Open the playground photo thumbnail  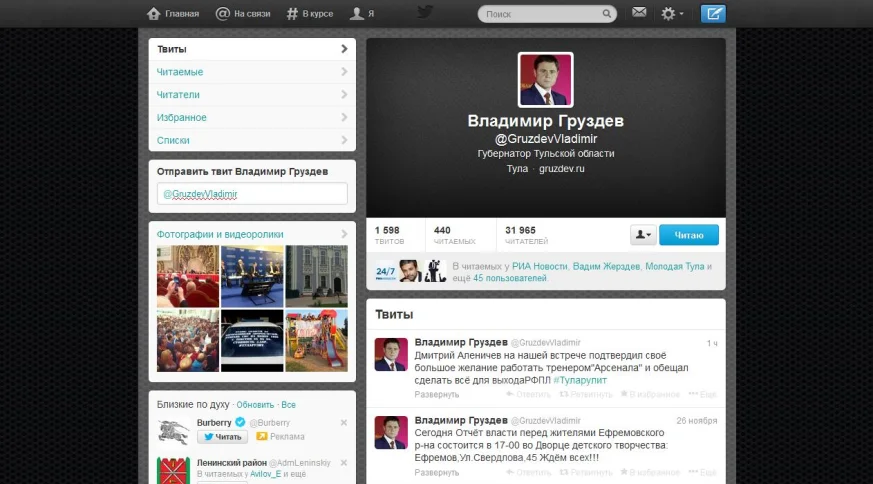point(316,340)
